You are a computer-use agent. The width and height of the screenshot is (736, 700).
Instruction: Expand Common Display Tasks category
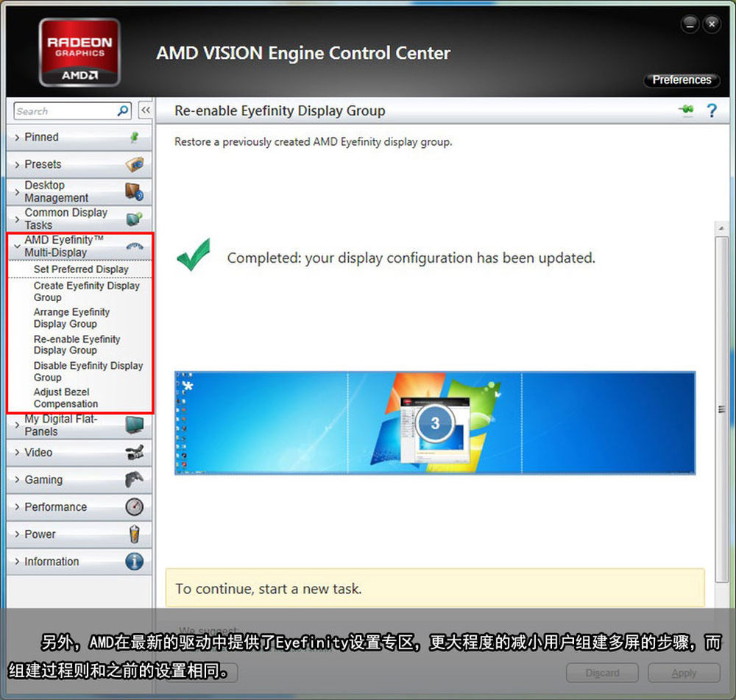[79, 219]
